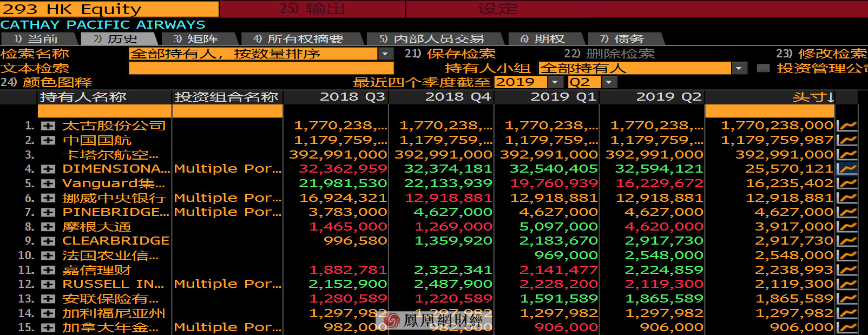The image size is (868, 335).
Task: Open chart icon for 法国农业信 row
Action: tap(847, 255)
